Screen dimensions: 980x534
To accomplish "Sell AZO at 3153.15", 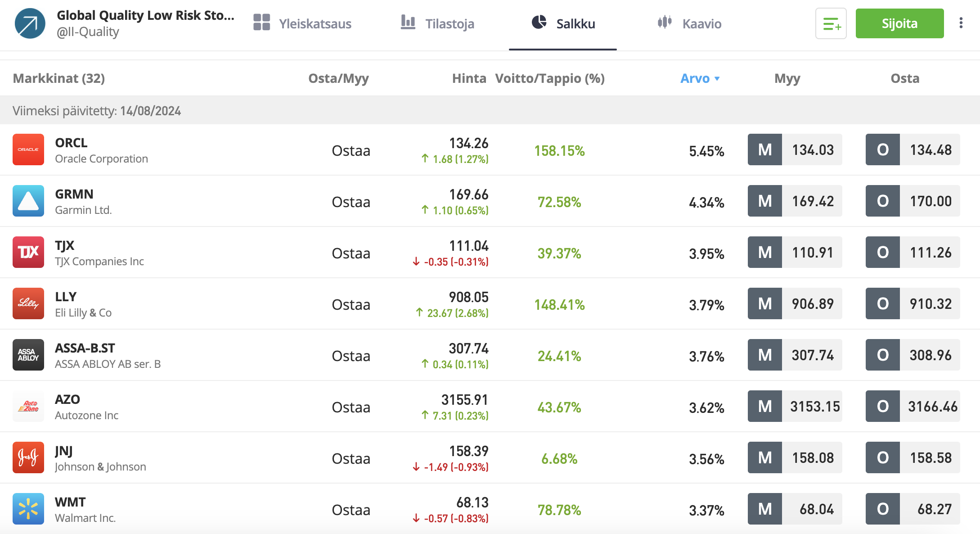I will point(795,406).
